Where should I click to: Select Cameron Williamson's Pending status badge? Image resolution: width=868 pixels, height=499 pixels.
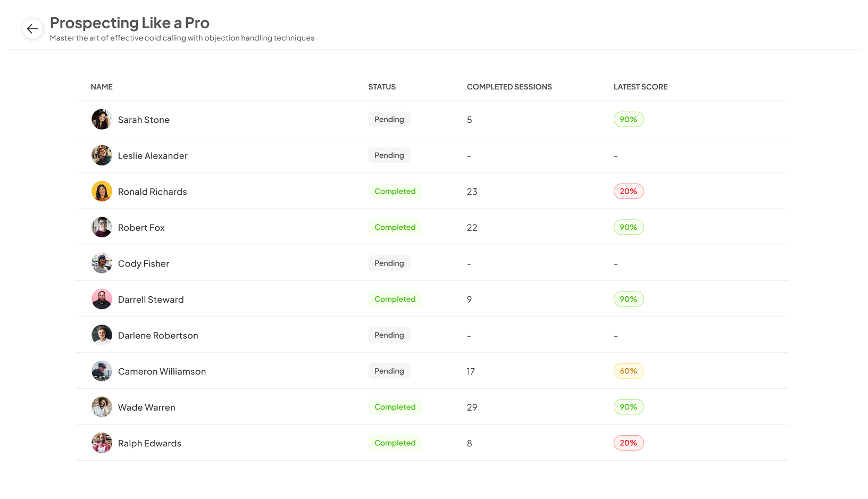coord(389,371)
